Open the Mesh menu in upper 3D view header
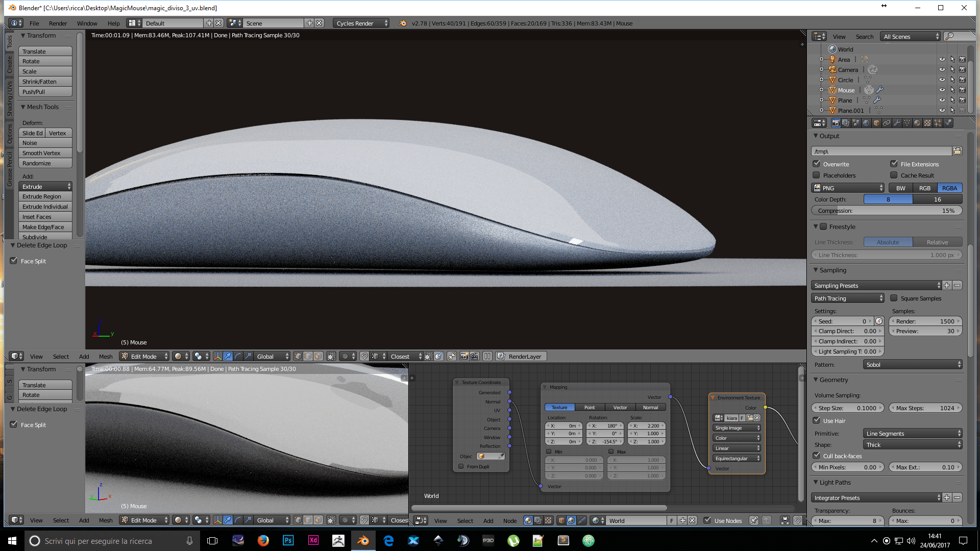The width and height of the screenshot is (980, 551). click(106, 356)
